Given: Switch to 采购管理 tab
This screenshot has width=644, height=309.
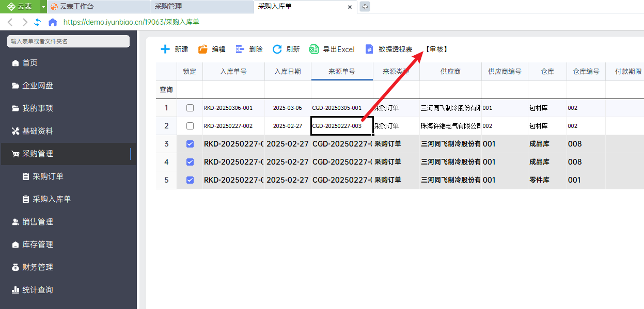Looking at the screenshot, I should 202,7.
